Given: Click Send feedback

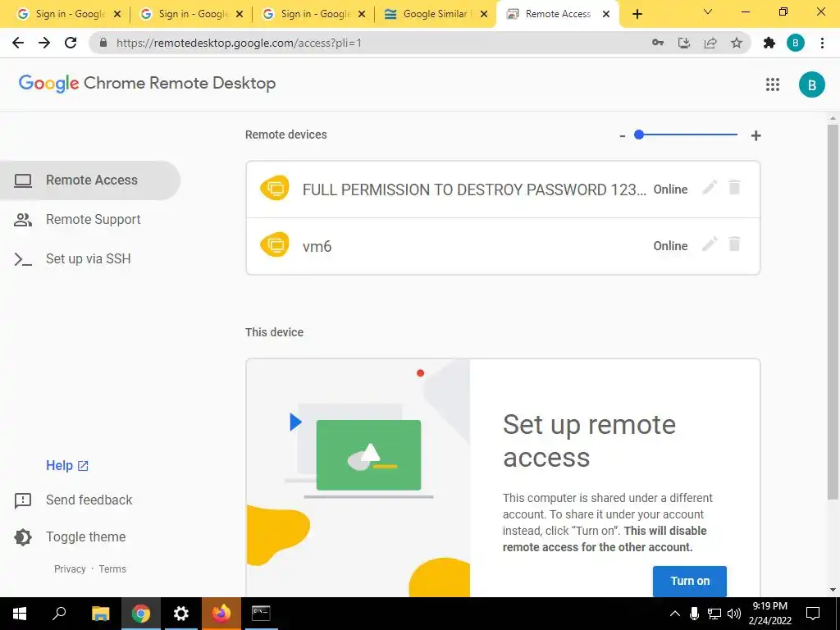Looking at the screenshot, I should point(73,500).
